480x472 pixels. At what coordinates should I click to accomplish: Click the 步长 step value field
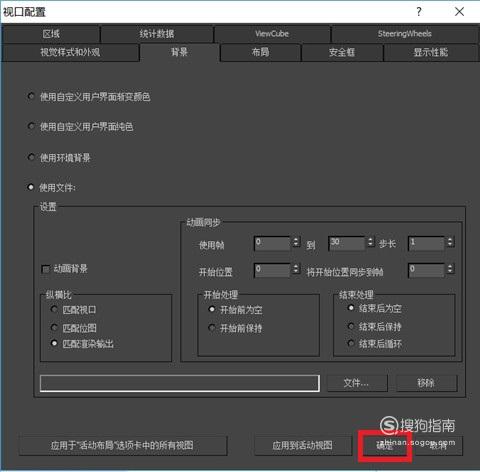coord(427,243)
